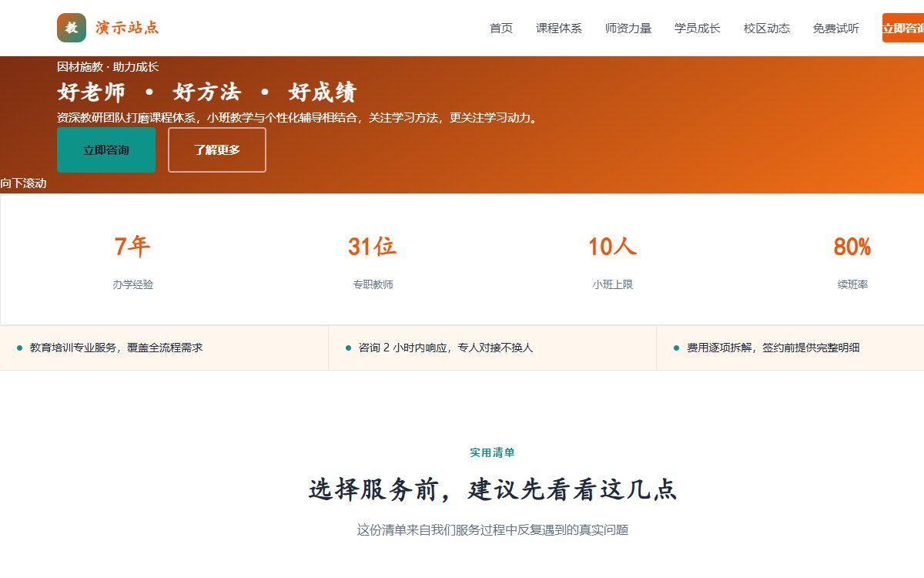The width and height of the screenshot is (924, 578).
Task: Click the 专职教师 label
Action: pos(373,284)
